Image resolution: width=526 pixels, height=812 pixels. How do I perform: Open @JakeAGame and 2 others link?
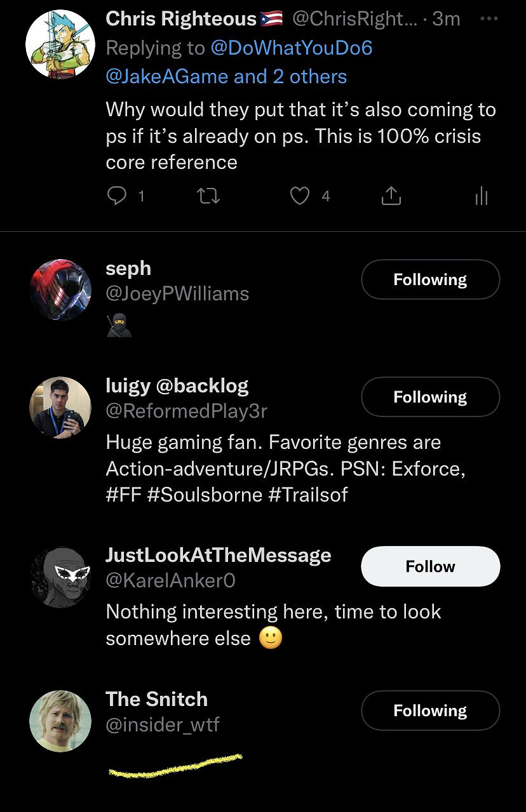pyautogui.click(x=226, y=77)
